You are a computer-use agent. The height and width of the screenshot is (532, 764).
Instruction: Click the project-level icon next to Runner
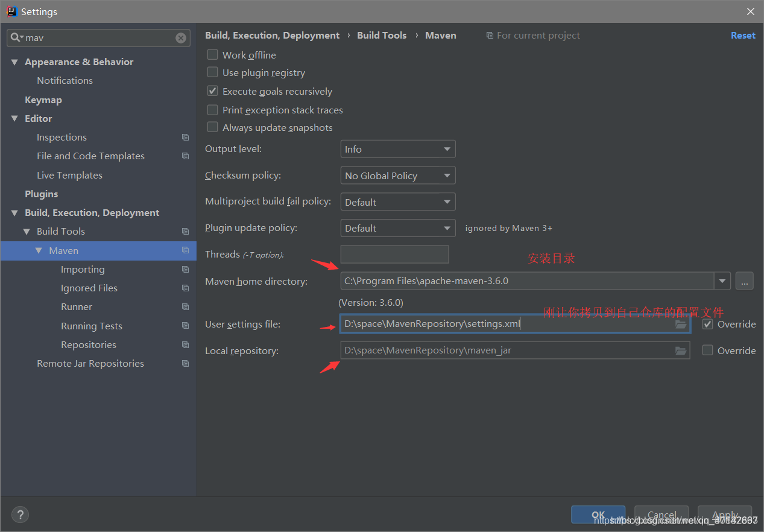click(185, 307)
